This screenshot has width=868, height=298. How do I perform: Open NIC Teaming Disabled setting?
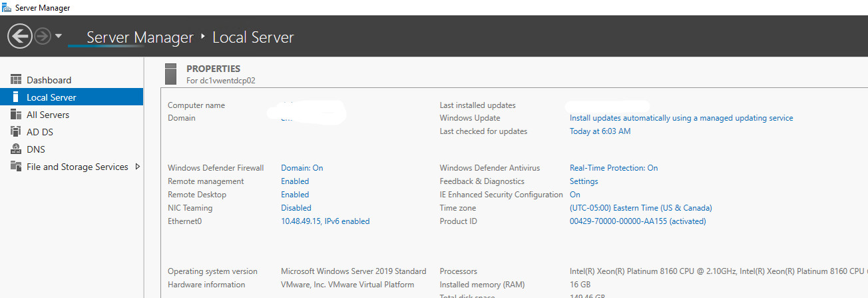[x=296, y=208]
